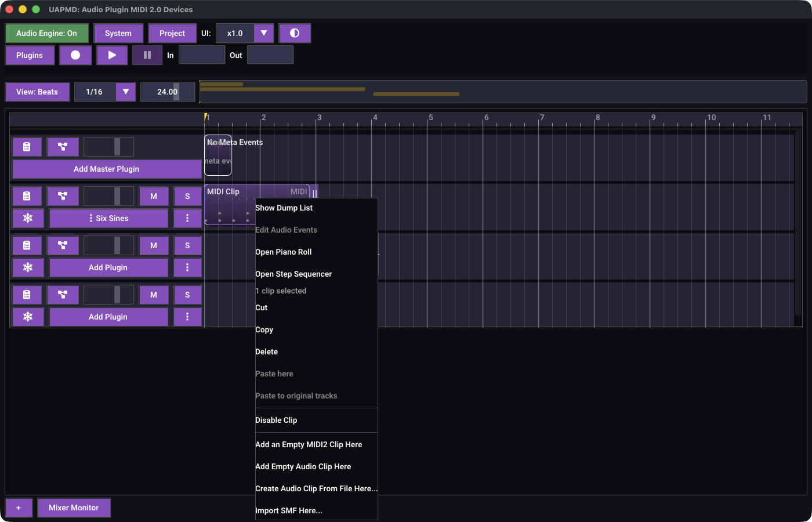Open the master track routing graph icon
The image size is (812, 522).
click(63, 147)
